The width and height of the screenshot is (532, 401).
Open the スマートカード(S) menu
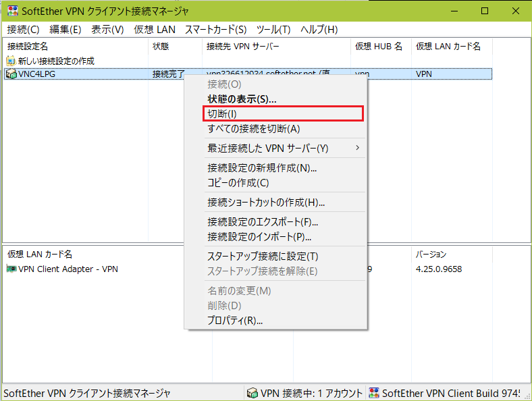point(215,30)
